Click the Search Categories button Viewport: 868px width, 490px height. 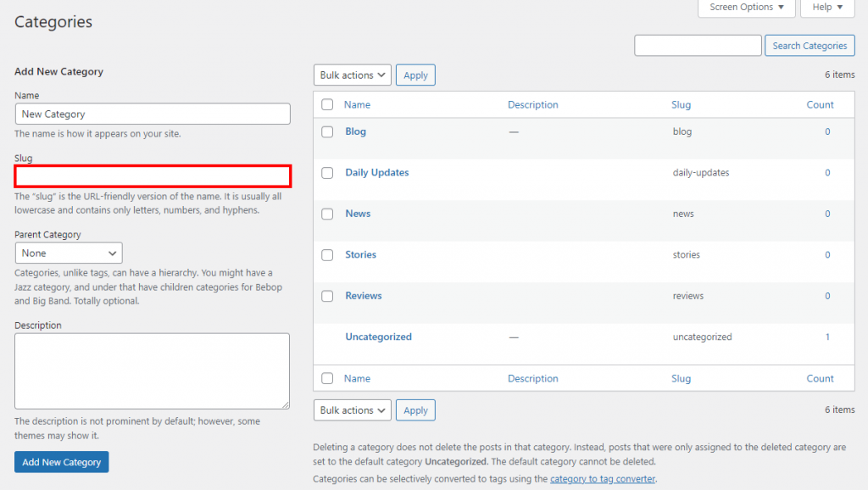click(810, 45)
